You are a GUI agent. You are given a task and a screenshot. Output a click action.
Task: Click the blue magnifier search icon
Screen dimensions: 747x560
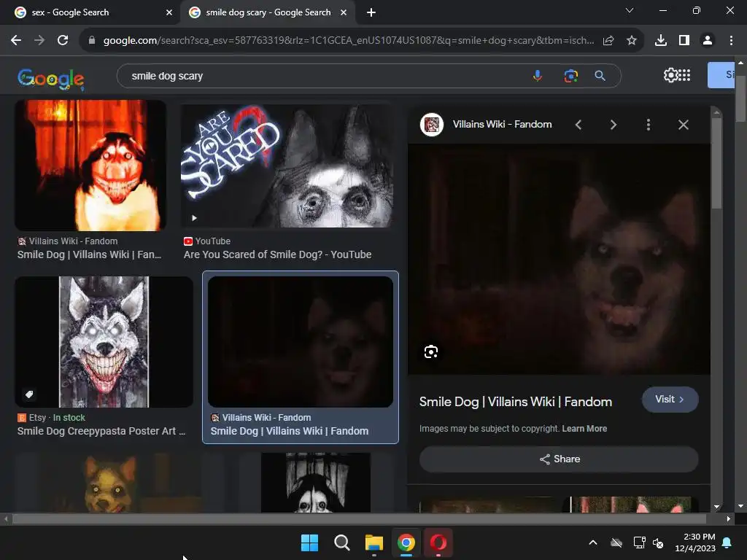[x=600, y=76]
